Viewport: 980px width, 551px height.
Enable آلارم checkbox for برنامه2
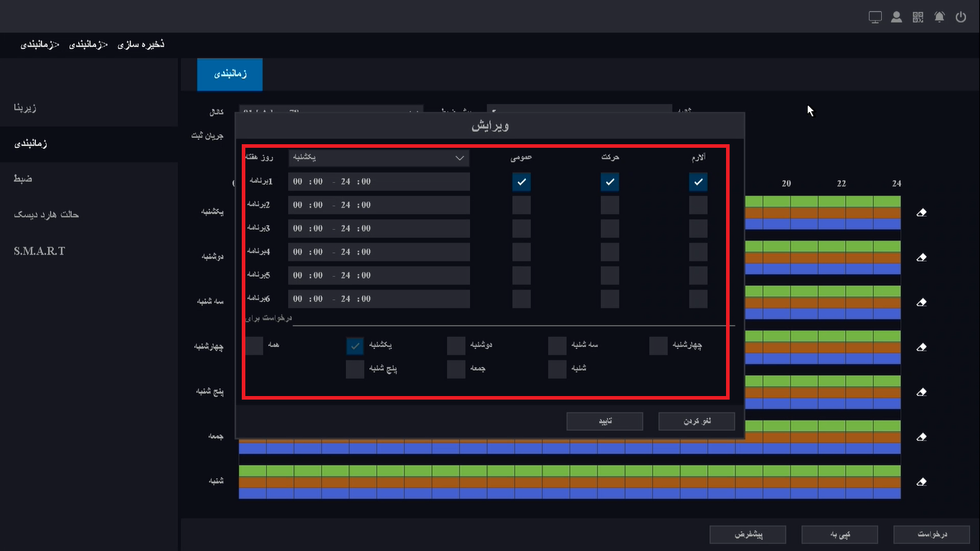[698, 206]
